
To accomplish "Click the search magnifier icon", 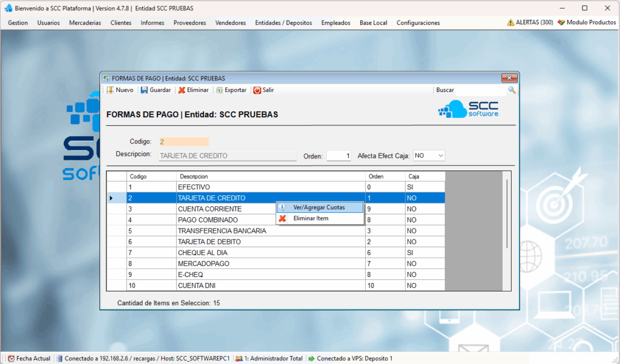I will pos(512,90).
